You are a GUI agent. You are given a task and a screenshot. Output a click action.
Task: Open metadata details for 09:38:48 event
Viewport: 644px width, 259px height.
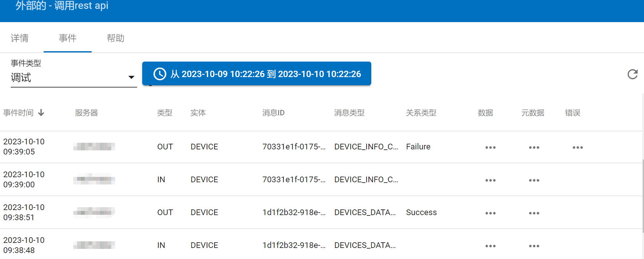click(x=534, y=246)
